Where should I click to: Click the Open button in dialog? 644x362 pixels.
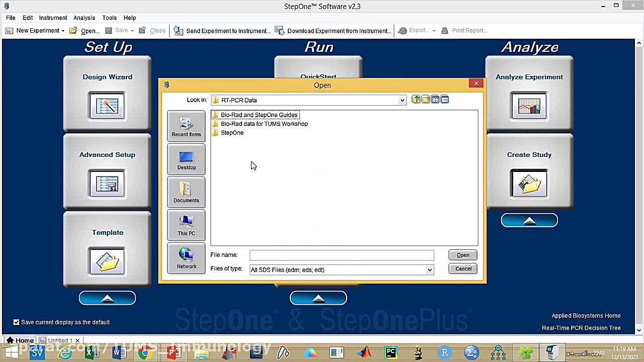pos(463,255)
